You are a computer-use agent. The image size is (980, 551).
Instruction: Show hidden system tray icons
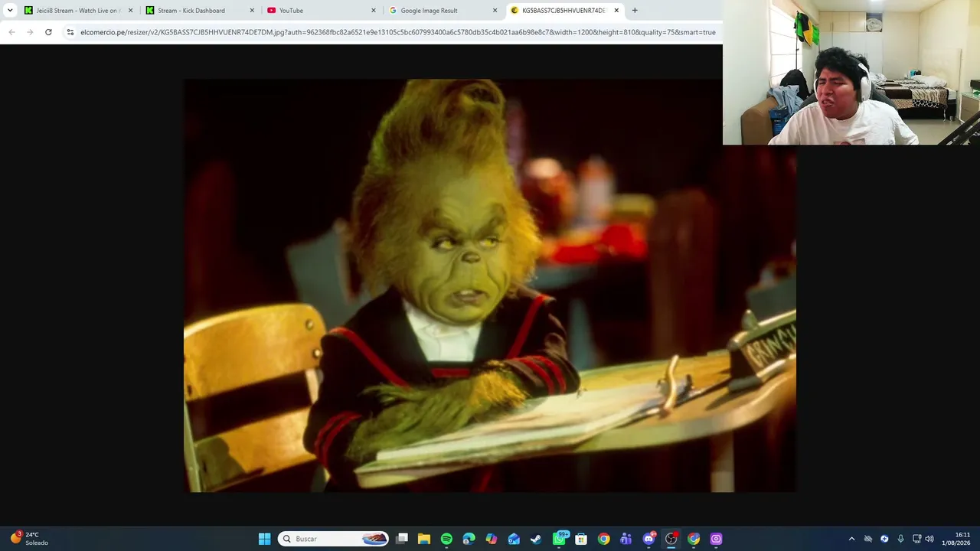[851, 539]
